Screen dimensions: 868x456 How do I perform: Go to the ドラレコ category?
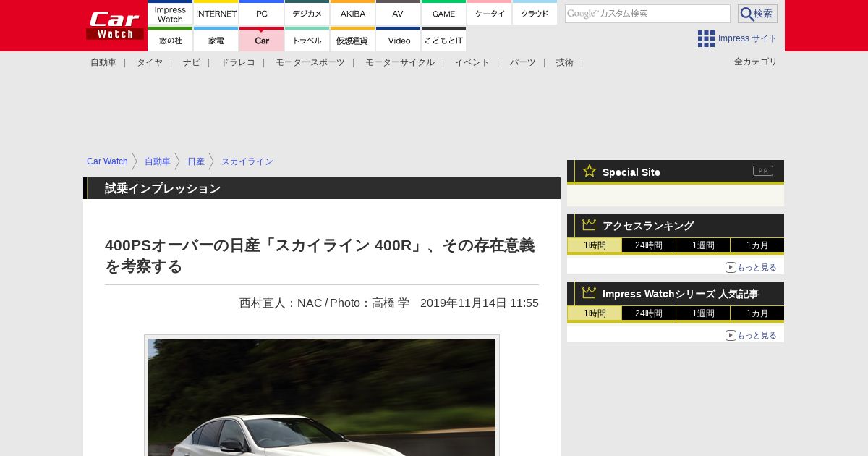click(x=238, y=62)
